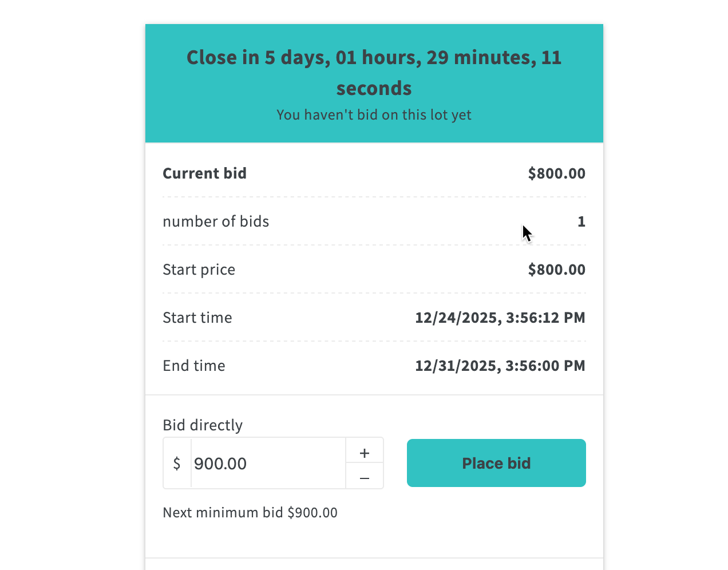Focus the 900.00 bid amount field
The image size is (728, 570).
coord(267,464)
